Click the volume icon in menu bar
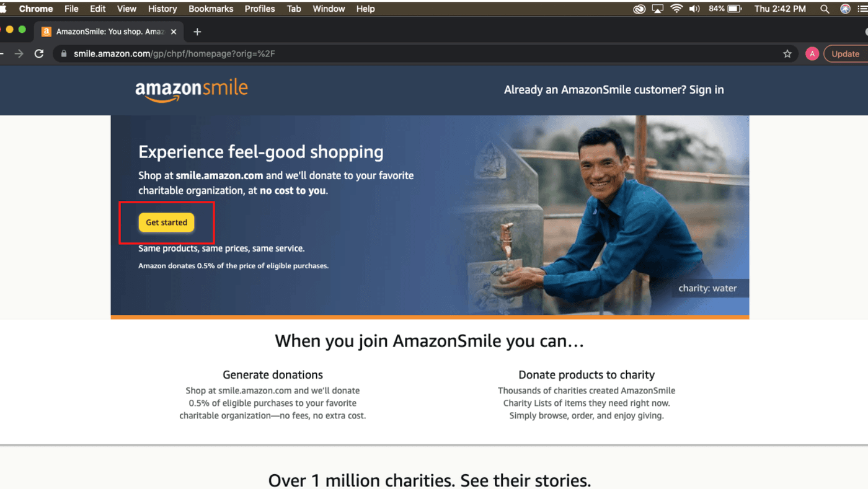The height and width of the screenshot is (489, 868). (694, 9)
